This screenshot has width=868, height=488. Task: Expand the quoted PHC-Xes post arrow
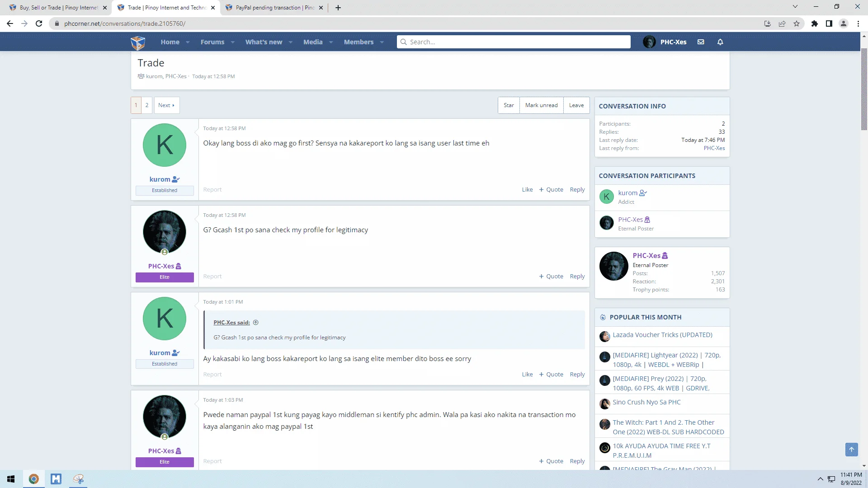256,323
